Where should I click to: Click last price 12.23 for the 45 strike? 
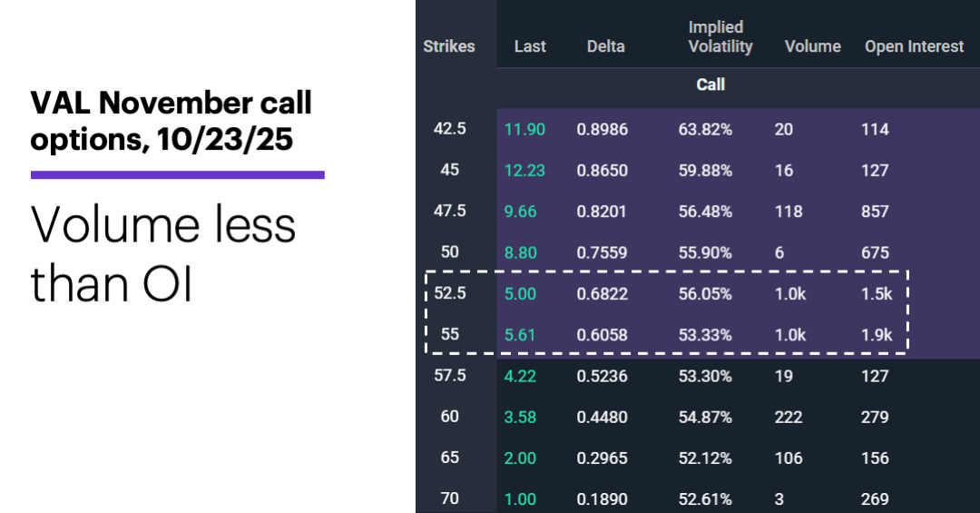pyautogui.click(x=524, y=171)
